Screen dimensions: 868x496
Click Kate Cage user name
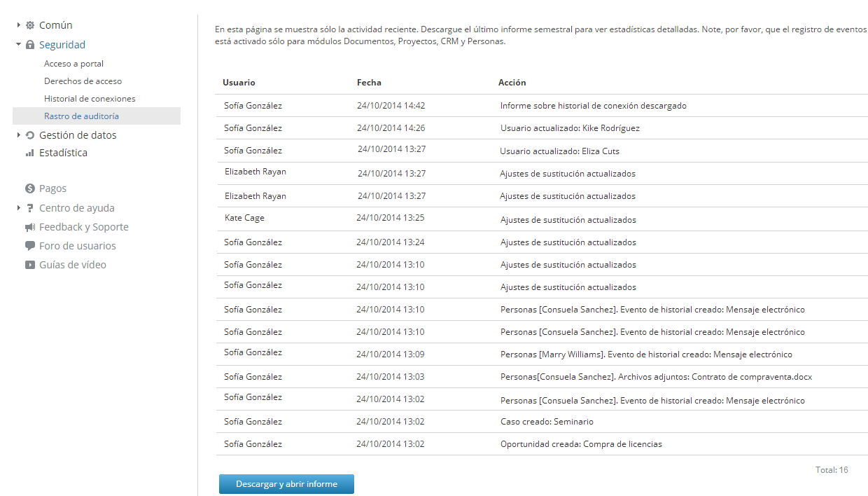point(244,218)
